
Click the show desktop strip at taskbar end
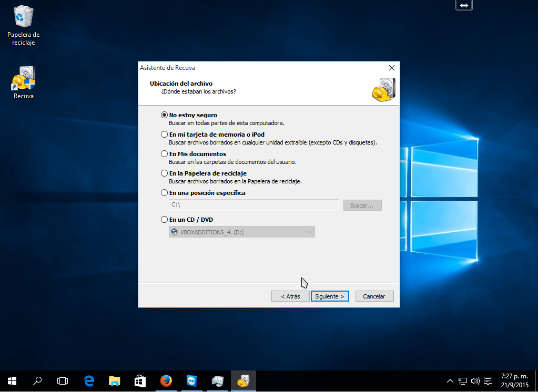[536, 380]
